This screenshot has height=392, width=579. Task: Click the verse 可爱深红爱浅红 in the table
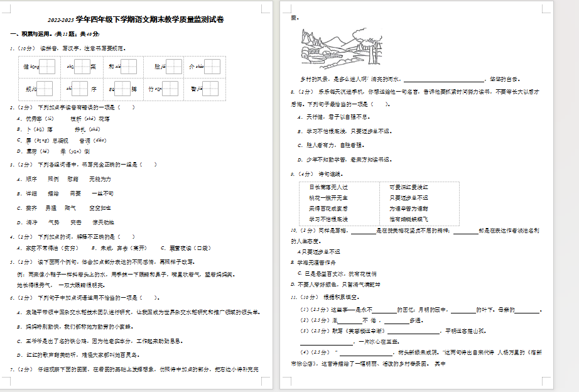click(x=409, y=187)
